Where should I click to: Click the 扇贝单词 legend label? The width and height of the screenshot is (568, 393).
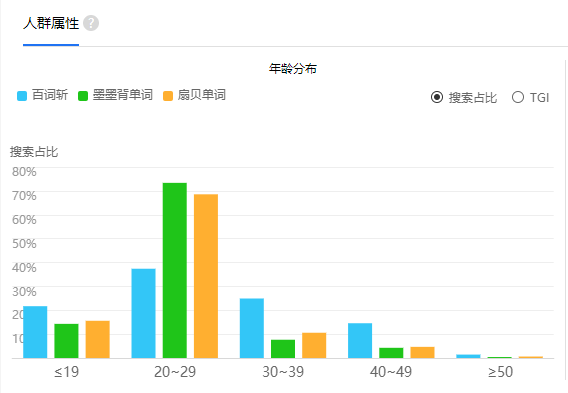[x=202, y=95]
